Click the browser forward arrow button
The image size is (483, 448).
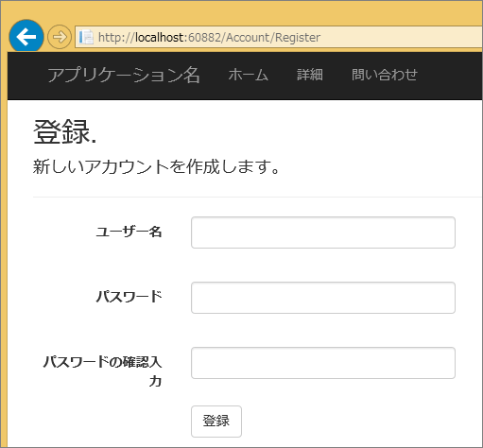(x=60, y=37)
